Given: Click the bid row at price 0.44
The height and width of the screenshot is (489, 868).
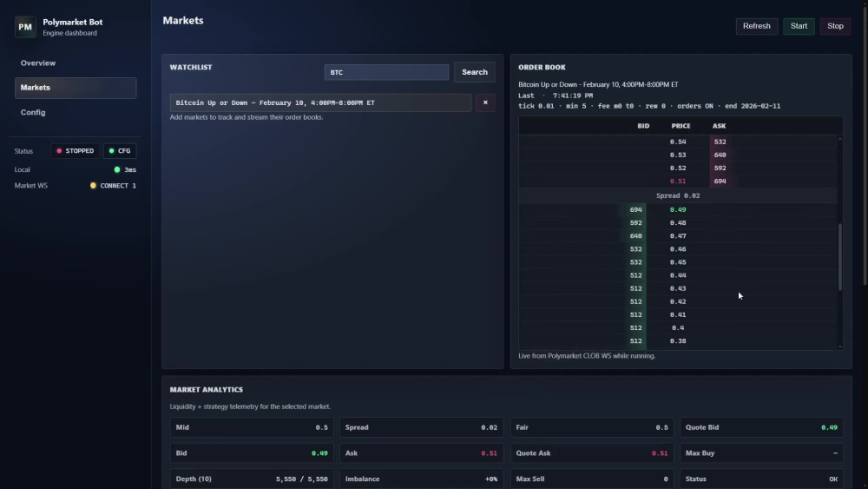Looking at the screenshot, I should tap(678, 275).
